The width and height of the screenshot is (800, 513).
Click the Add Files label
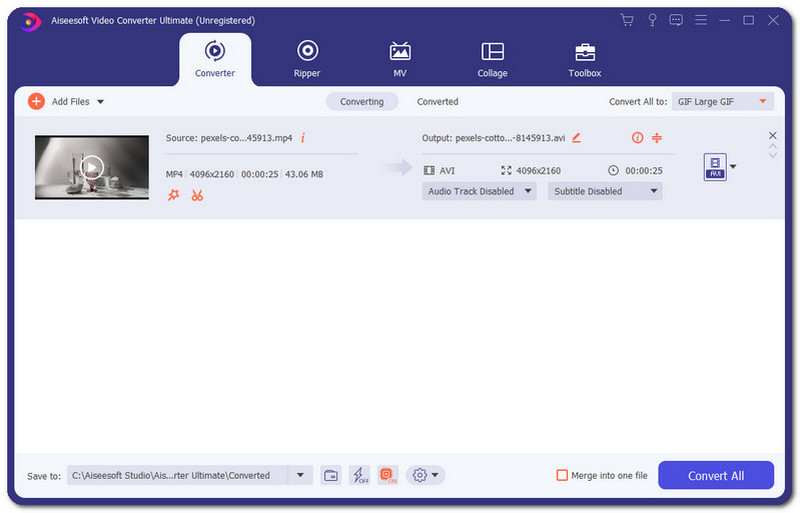tap(70, 102)
